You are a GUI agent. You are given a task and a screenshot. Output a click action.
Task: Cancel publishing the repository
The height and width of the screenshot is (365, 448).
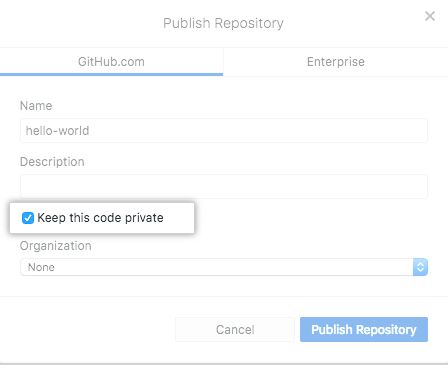(235, 330)
